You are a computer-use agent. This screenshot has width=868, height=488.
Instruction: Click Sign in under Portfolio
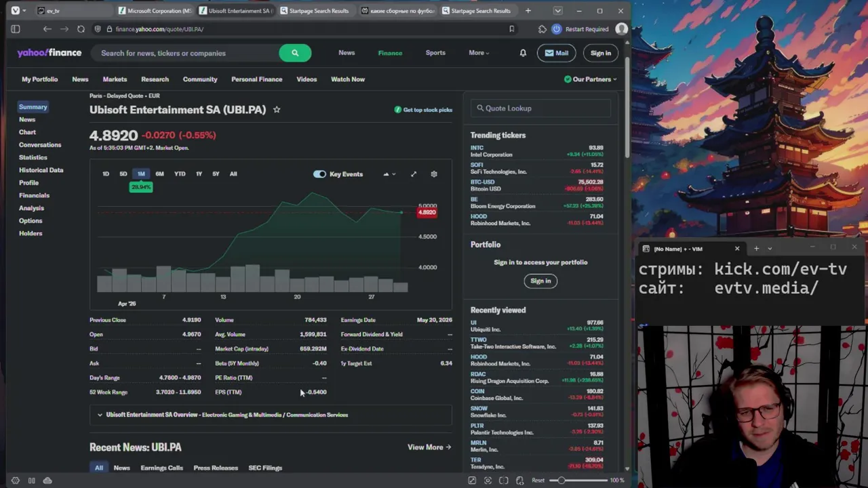[x=540, y=281]
